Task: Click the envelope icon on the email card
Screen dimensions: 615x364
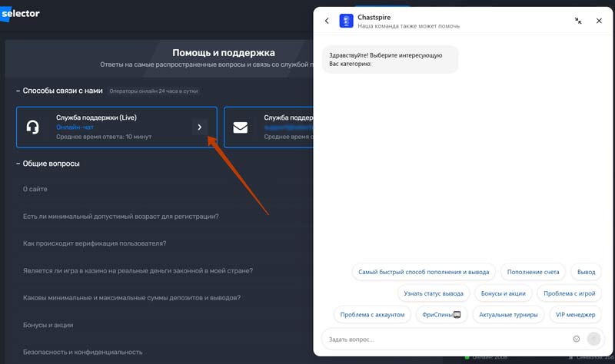Action: (x=241, y=127)
